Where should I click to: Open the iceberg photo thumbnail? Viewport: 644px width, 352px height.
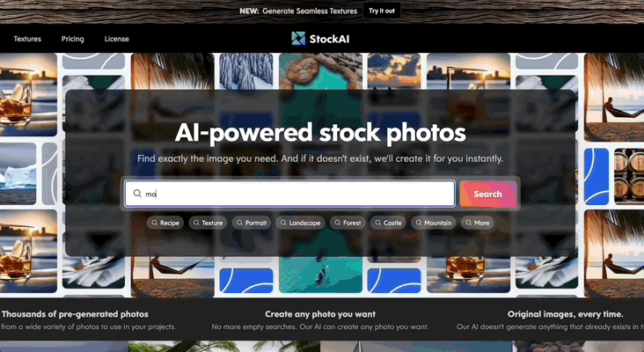click(x=18, y=173)
